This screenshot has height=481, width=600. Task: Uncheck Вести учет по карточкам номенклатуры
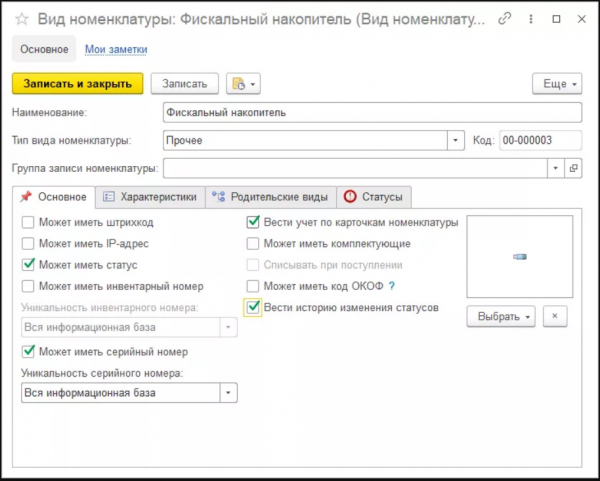tap(253, 222)
